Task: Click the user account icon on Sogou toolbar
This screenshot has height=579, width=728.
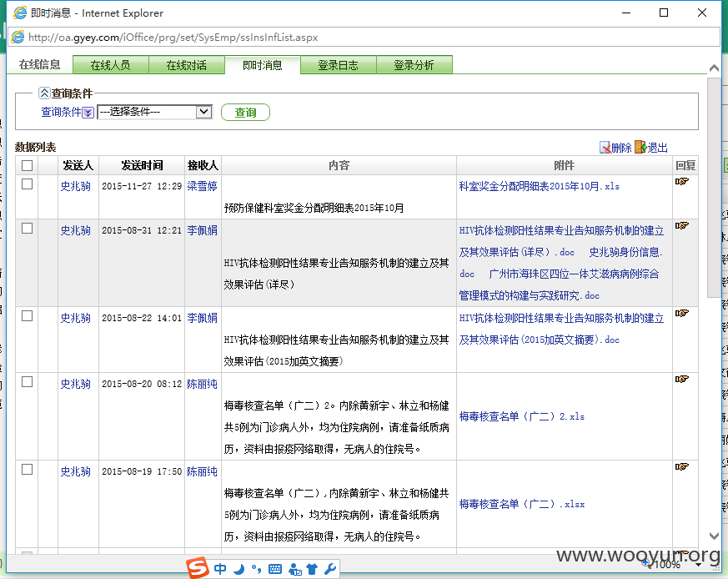Action: click(x=295, y=569)
